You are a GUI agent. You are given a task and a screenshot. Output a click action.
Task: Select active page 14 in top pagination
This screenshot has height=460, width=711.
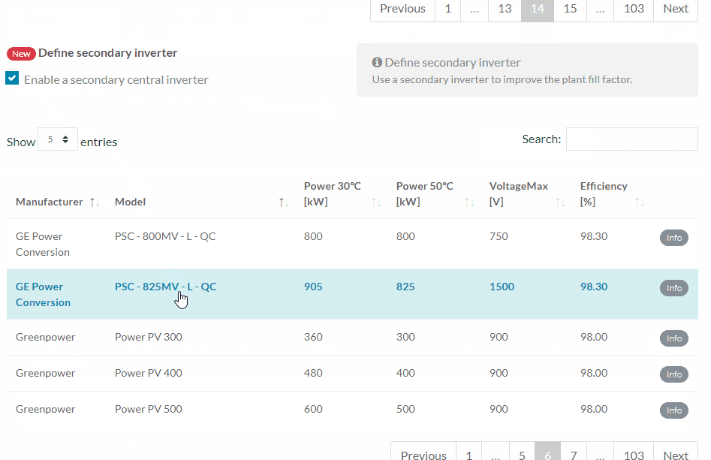[537, 9]
